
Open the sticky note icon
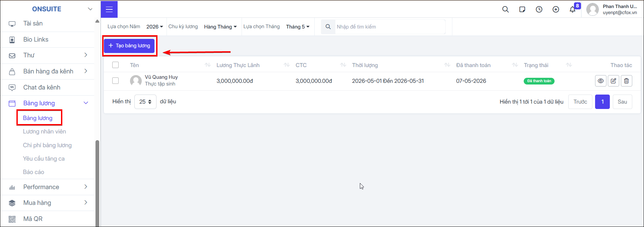(x=522, y=9)
